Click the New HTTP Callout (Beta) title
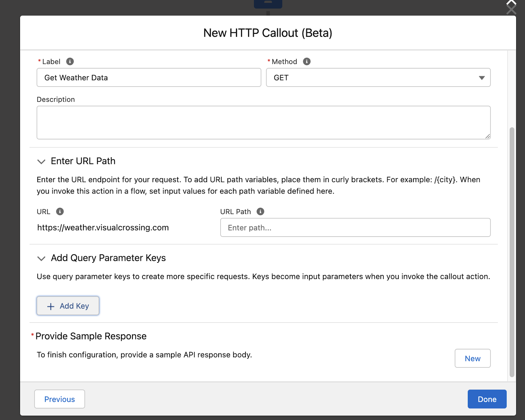The height and width of the screenshot is (420, 525). coord(268,33)
